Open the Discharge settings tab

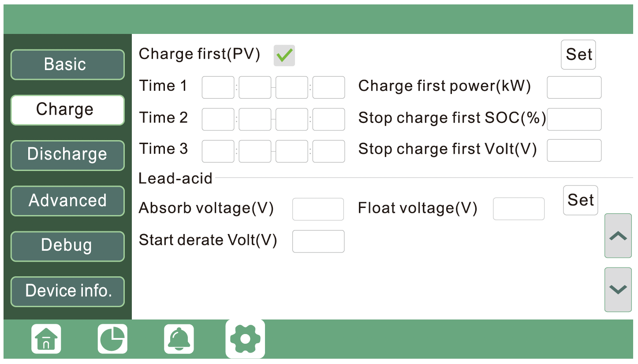tap(67, 155)
